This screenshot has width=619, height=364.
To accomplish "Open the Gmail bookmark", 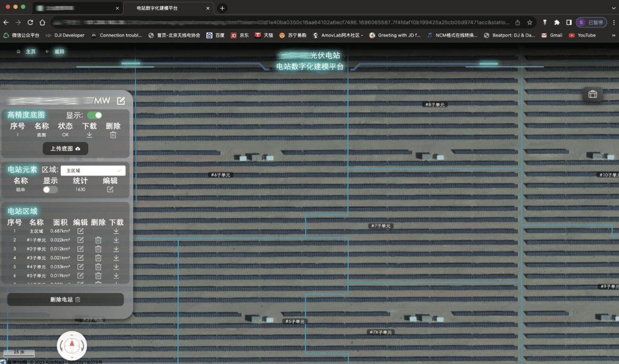I will [x=552, y=35].
